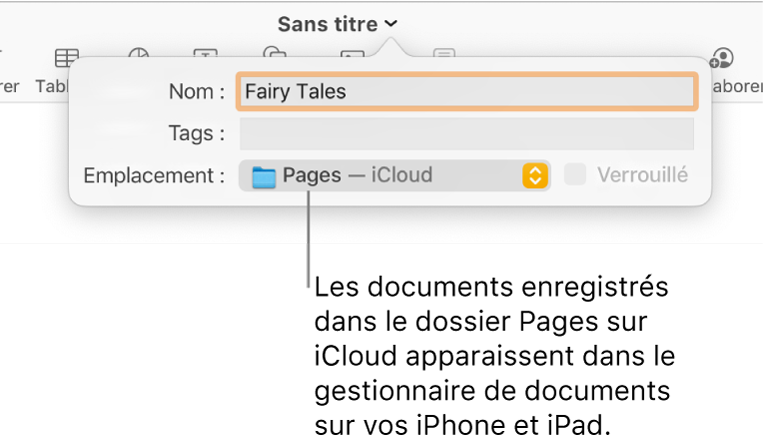Click the Collaborer person icon in toolbar
Image resolution: width=763 pixels, height=442 pixels.
click(x=722, y=58)
